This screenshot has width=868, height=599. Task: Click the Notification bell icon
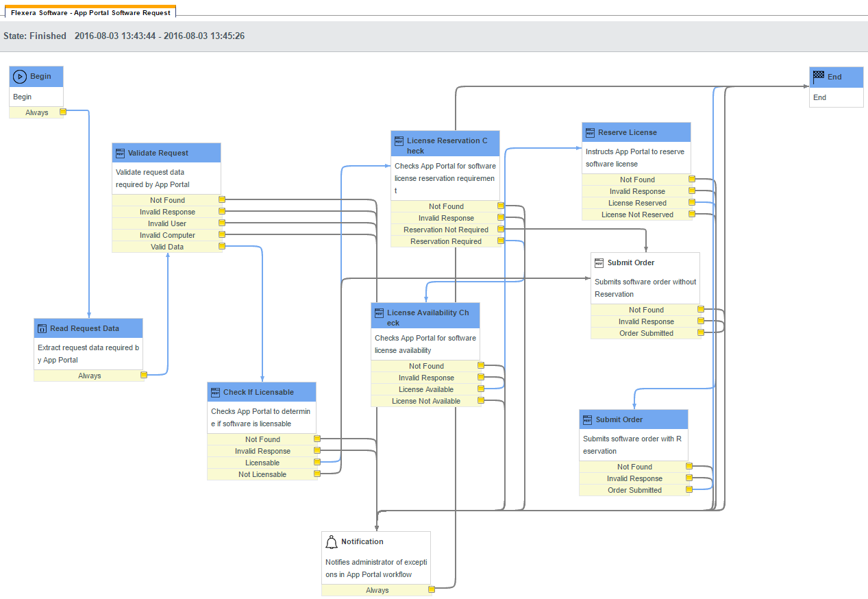[332, 542]
